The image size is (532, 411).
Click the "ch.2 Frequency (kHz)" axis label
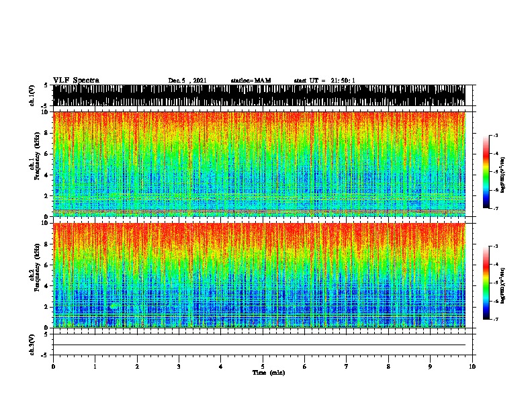click(34, 267)
